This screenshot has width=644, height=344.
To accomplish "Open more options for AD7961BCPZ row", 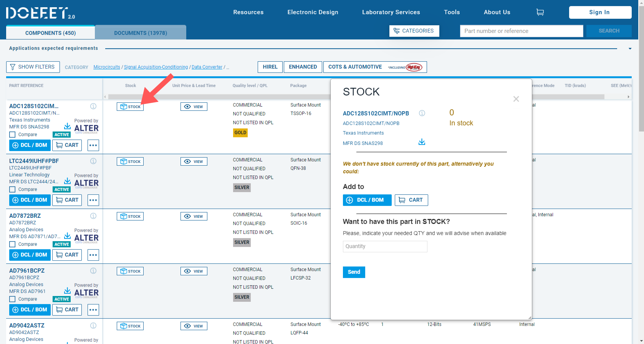I will coord(93,310).
